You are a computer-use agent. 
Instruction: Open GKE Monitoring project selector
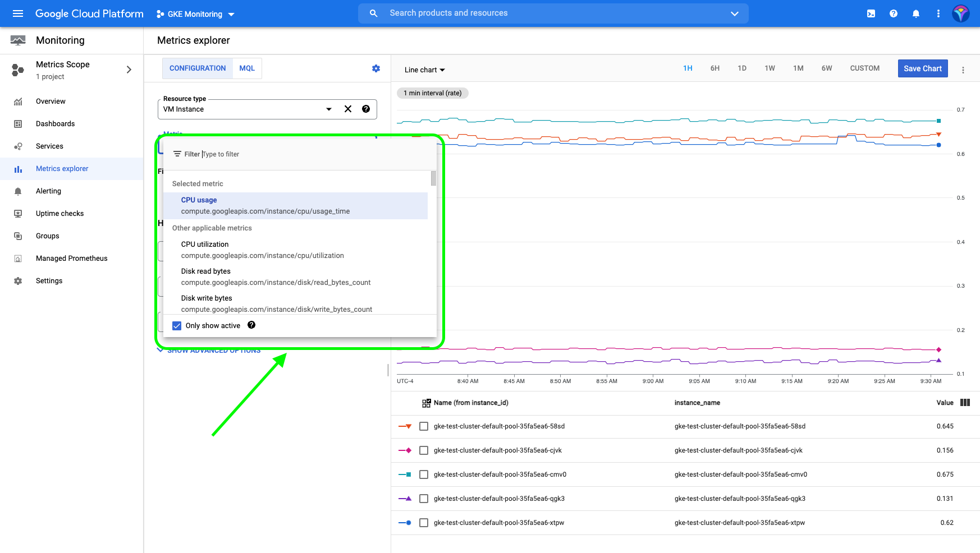[195, 14]
